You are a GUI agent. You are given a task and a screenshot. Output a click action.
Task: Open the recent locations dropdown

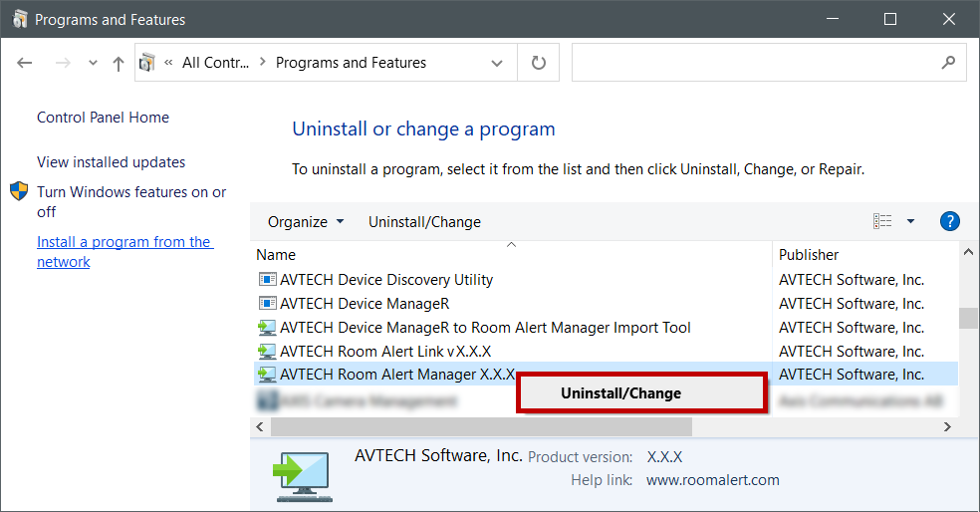tap(93, 63)
